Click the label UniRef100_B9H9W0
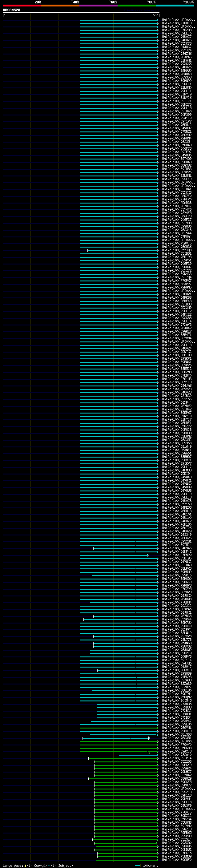The image size is (197, 868). pyautogui.click(x=177, y=71)
